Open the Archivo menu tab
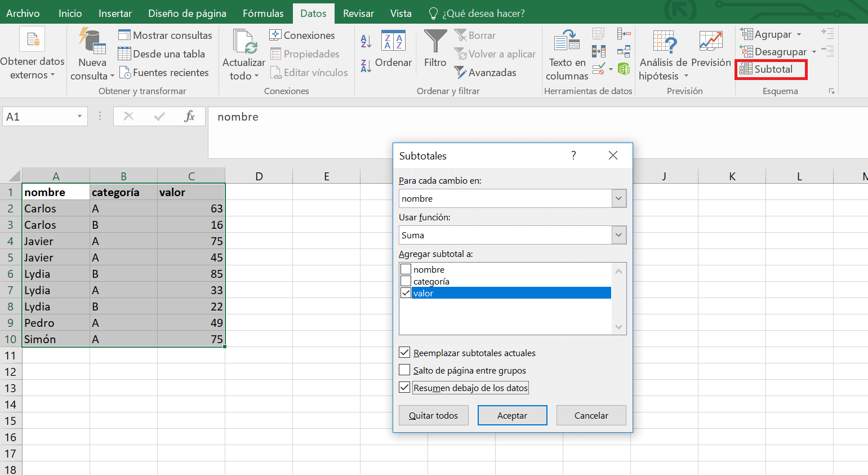The image size is (868, 475). [23, 13]
